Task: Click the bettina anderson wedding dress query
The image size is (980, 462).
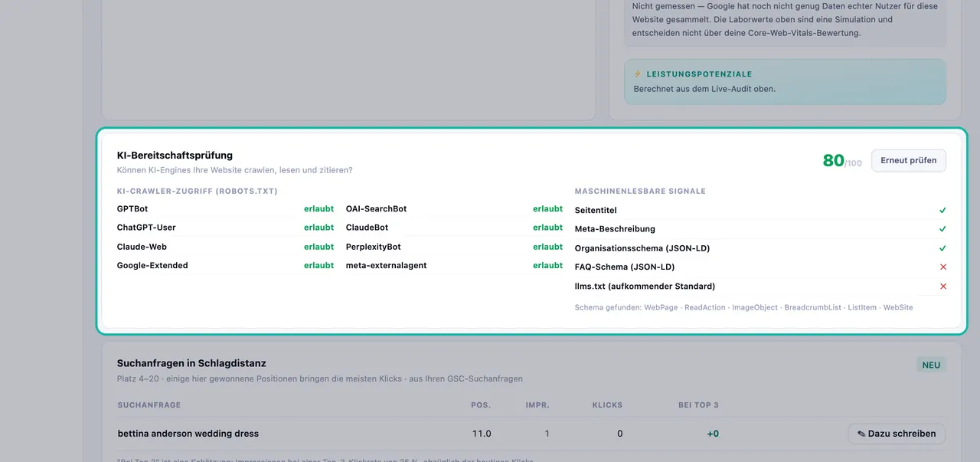Action: 188,434
